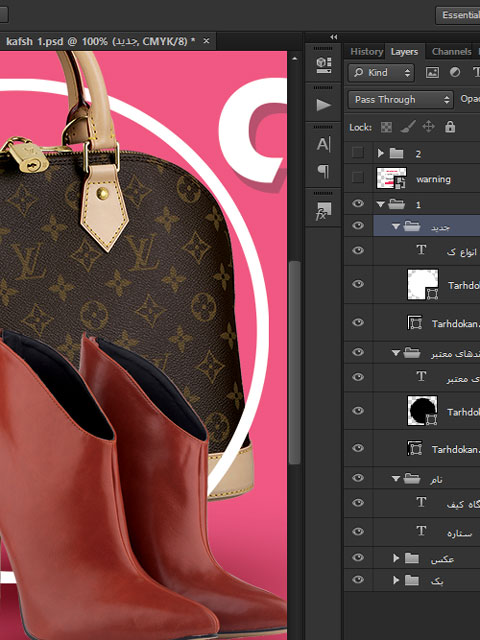Open the 3D panel cube icon
This screenshot has width=480, height=640.
[323, 64]
